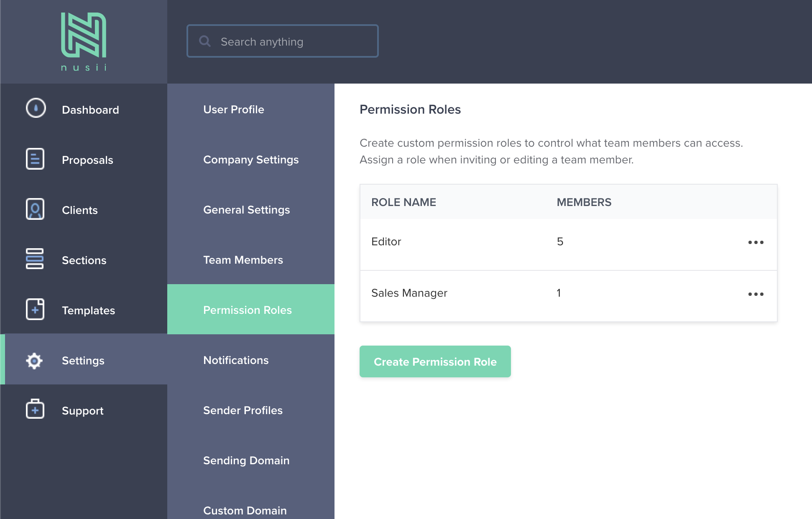Image resolution: width=812 pixels, height=519 pixels.
Task: Open Company Settings
Action: click(250, 159)
